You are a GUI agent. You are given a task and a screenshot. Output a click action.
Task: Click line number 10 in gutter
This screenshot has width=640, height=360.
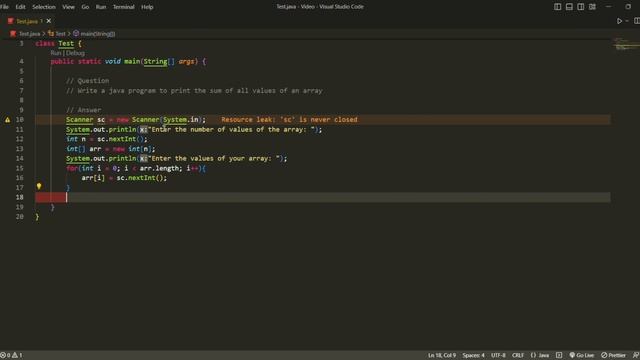pos(20,120)
